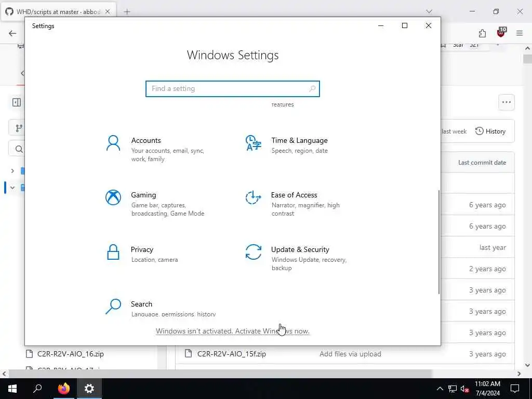Click the Gaming settings title
Image resolution: width=532 pixels, height=399 pixels.
tap(143, 195)
